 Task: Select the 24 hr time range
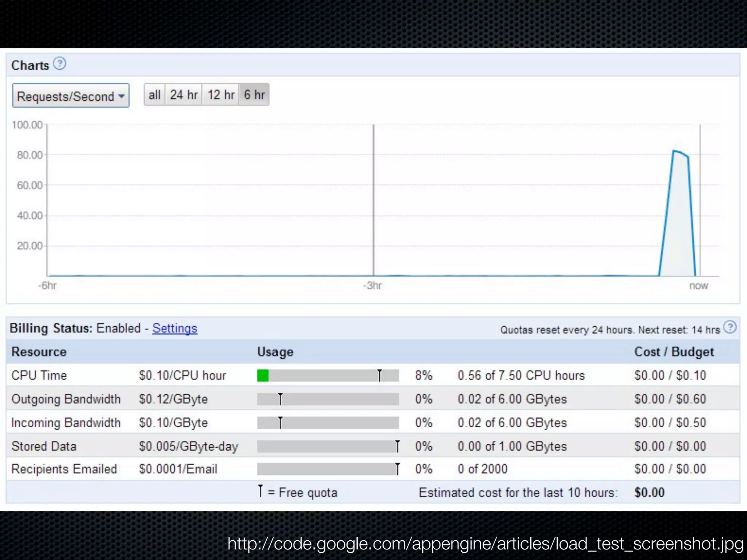coord(184,95)
